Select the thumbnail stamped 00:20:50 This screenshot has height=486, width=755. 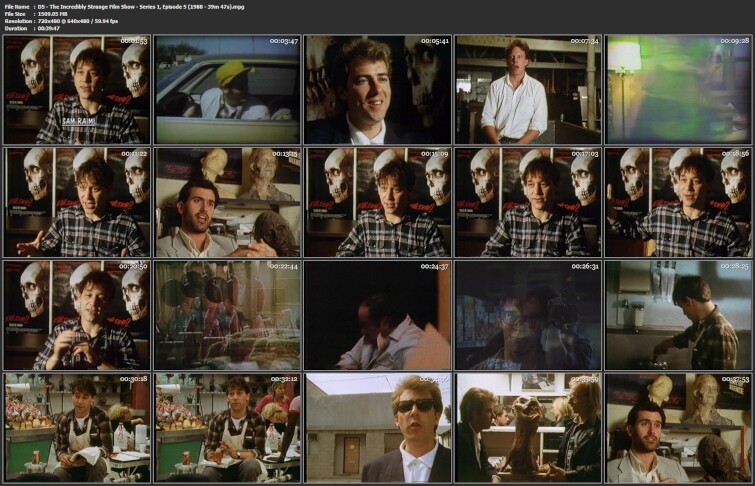77,315
